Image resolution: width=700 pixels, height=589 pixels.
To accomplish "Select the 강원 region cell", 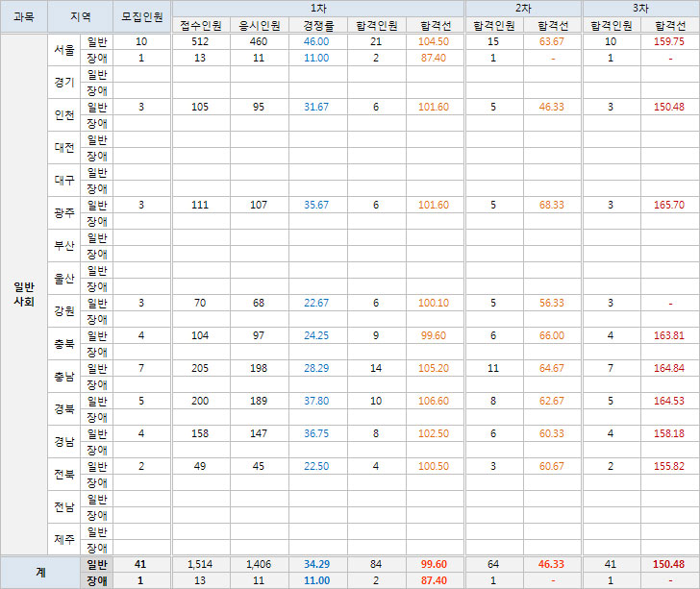I will pos(64,311).
